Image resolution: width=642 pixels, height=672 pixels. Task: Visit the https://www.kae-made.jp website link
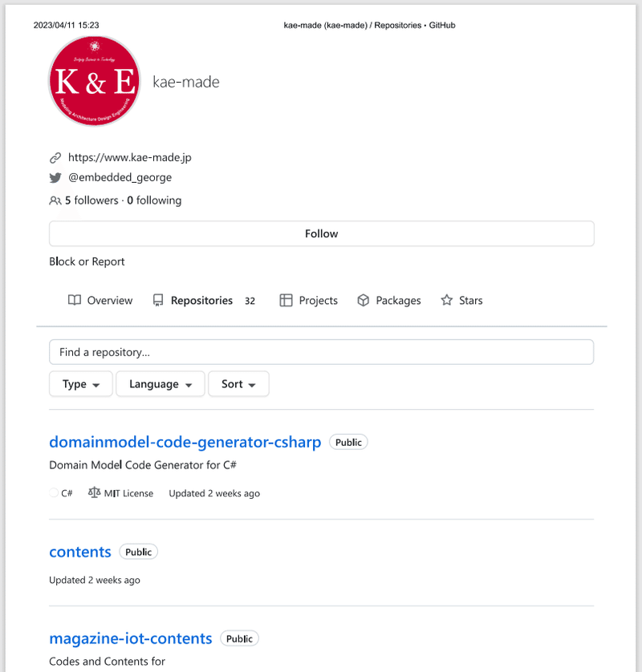pyautogui.click(x=130, y=157)
